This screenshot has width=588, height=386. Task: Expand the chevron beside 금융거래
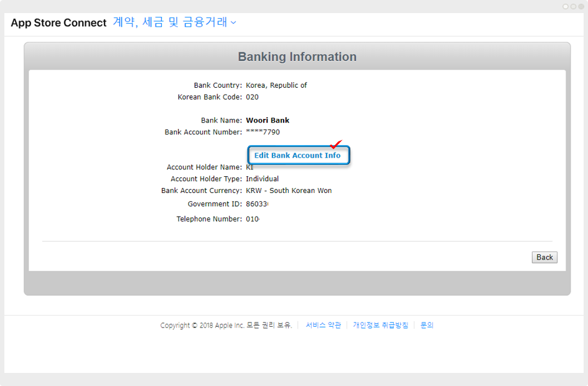[x=233, y=23]
